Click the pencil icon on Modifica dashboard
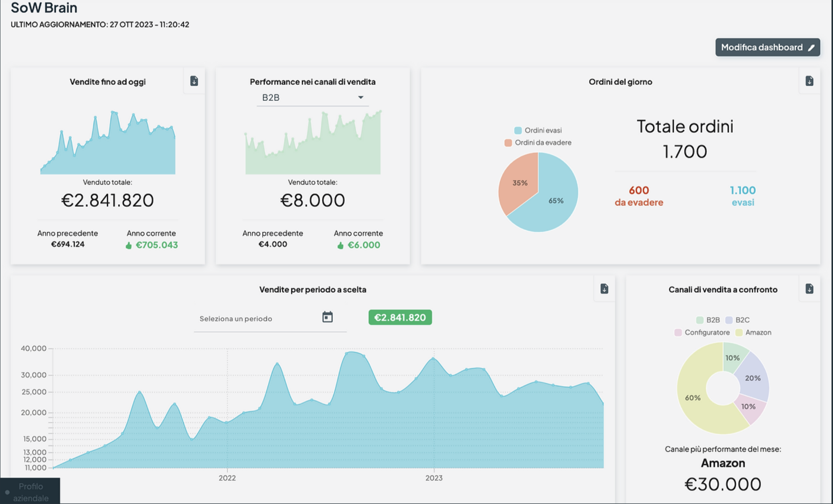The image size is (833, 504). 811,48
